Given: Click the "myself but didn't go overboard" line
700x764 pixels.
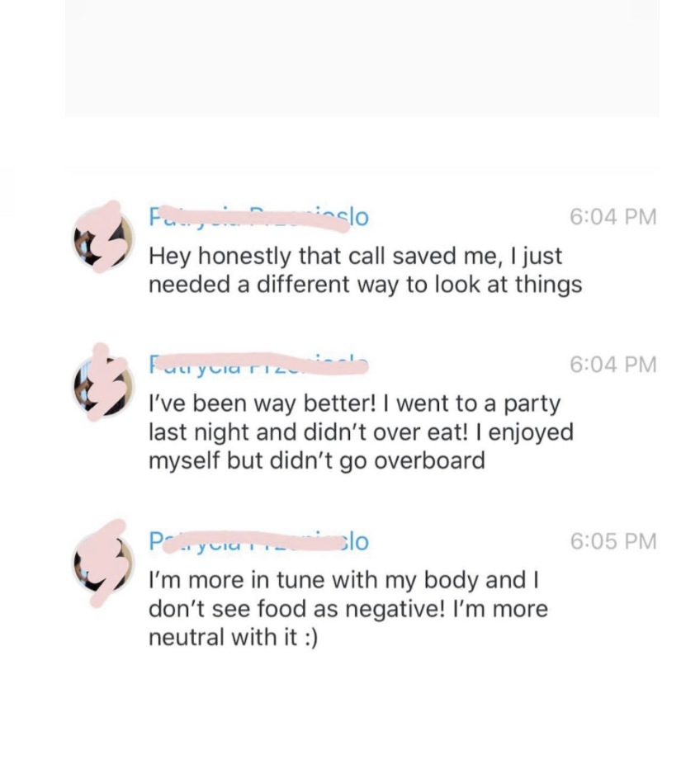Looking at the screenshot, I should coord(316,460).
